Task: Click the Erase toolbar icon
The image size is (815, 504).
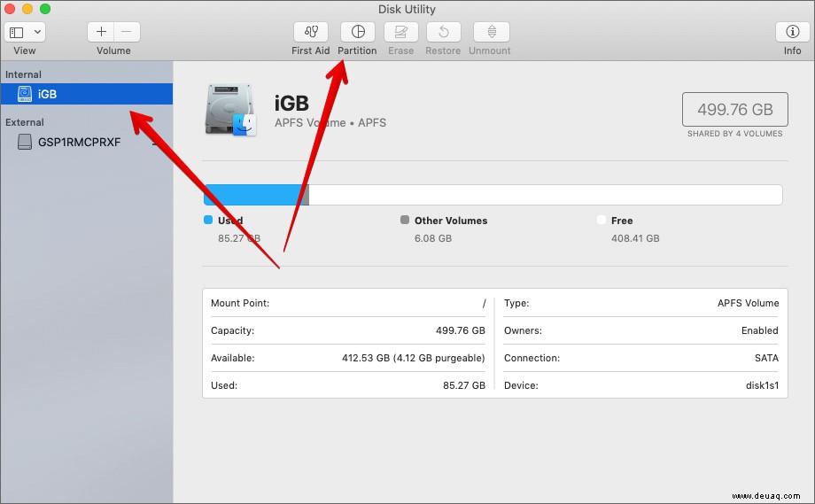Action: coord(400,32)
